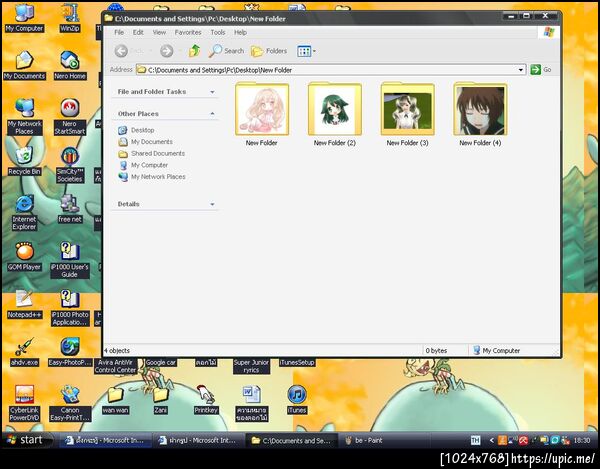Click the Start button
This screenshot has width=600, height=469.
pos(27,440)
